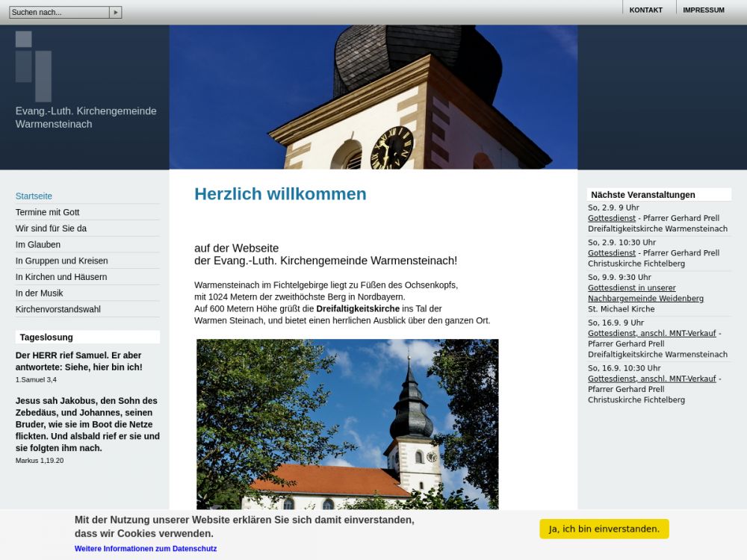Accept cookies with 'Ja, ich bin einverstanden.'
The height and width of the screenshot is (560, 747).
tap(604, 529)
